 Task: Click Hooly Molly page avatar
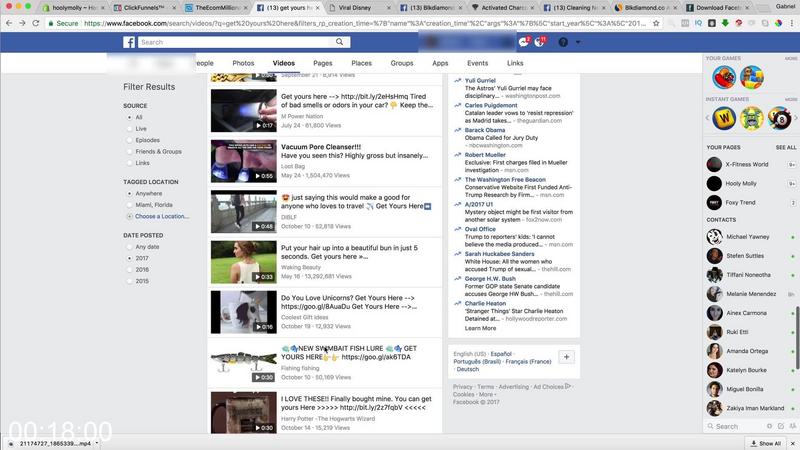click(714, 183)
